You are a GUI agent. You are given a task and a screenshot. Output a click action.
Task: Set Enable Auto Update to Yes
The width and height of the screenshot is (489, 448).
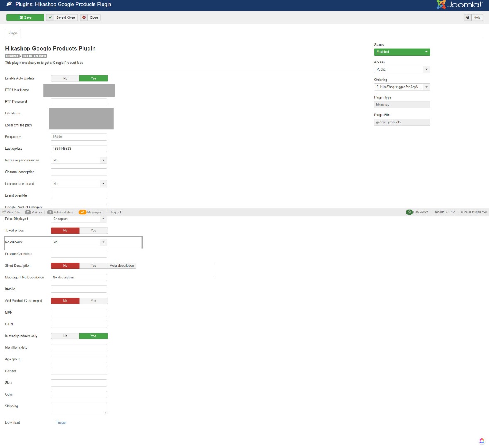[x=93, y=78]
